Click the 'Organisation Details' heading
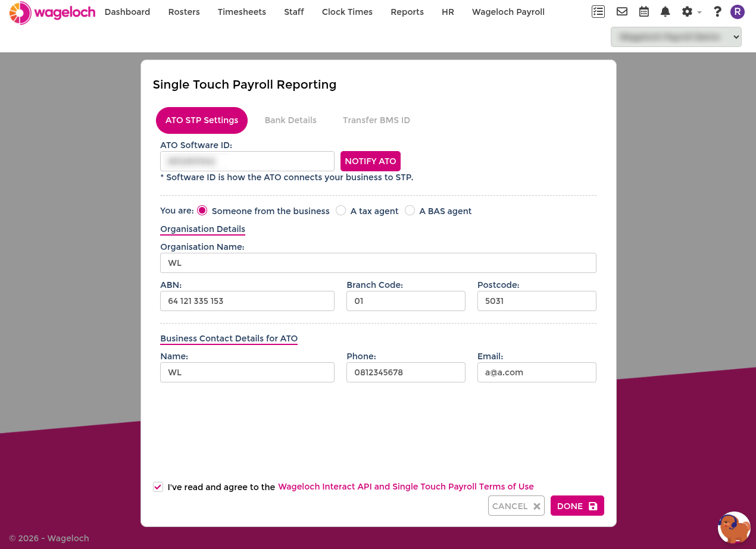The width and height of the screenshot is (756, 549). click(x=202, y=229)
